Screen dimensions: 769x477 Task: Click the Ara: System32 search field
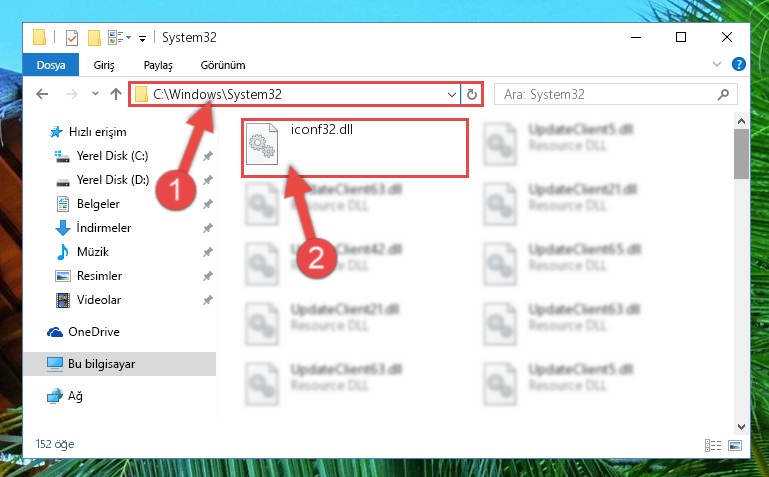click(x=608, y=94)
